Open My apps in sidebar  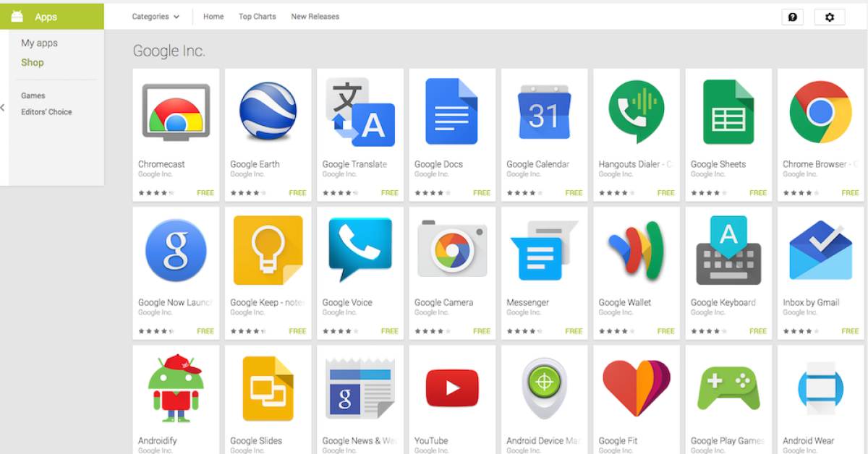[39, 43]
